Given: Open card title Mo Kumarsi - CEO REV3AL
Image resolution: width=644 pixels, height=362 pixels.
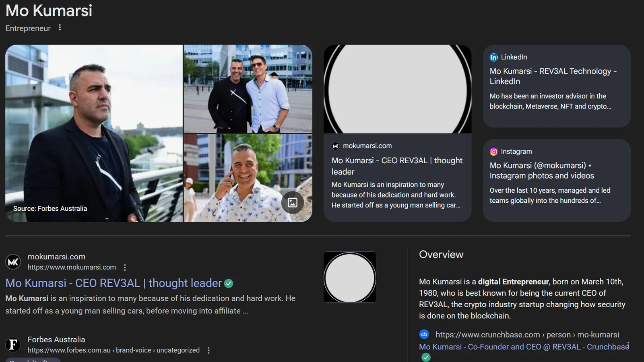Looking at the screenshot, I should pos(397,166).
